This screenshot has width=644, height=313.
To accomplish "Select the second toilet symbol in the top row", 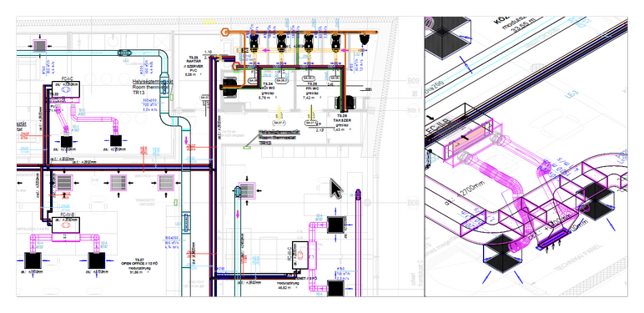I will coord(281,43).
